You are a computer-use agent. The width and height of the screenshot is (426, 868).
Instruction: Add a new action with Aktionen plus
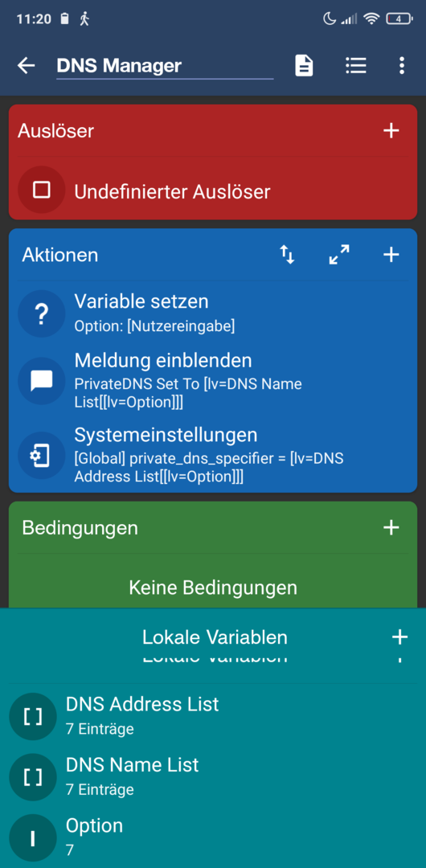pos(391,255)
